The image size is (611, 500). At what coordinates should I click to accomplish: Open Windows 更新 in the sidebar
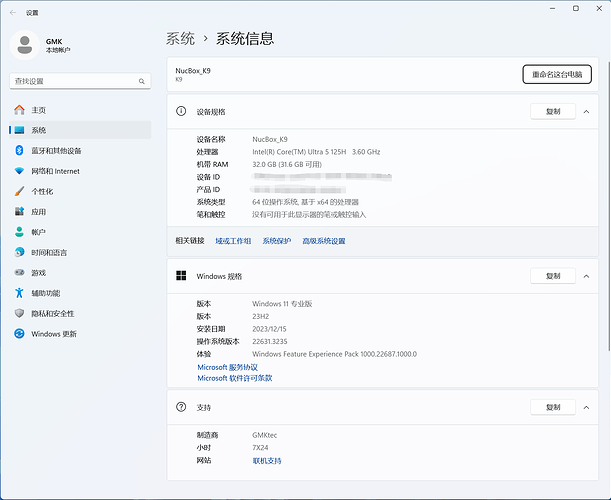53,334
